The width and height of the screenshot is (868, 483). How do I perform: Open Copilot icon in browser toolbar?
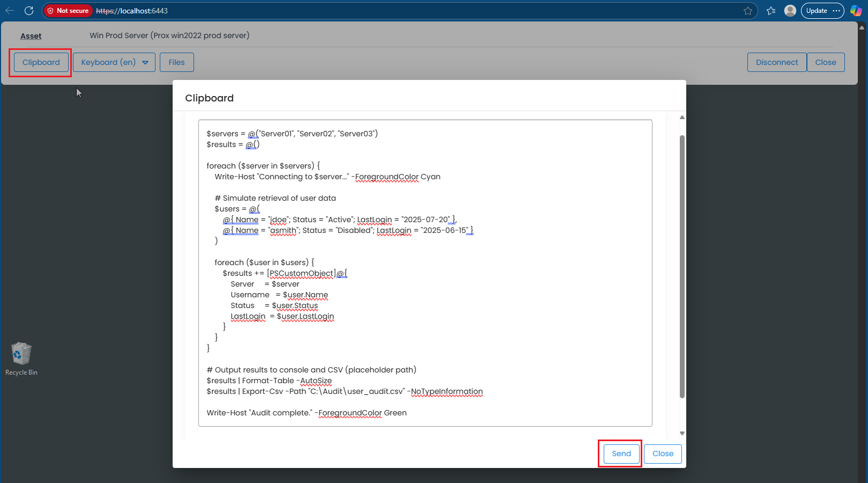856,11
